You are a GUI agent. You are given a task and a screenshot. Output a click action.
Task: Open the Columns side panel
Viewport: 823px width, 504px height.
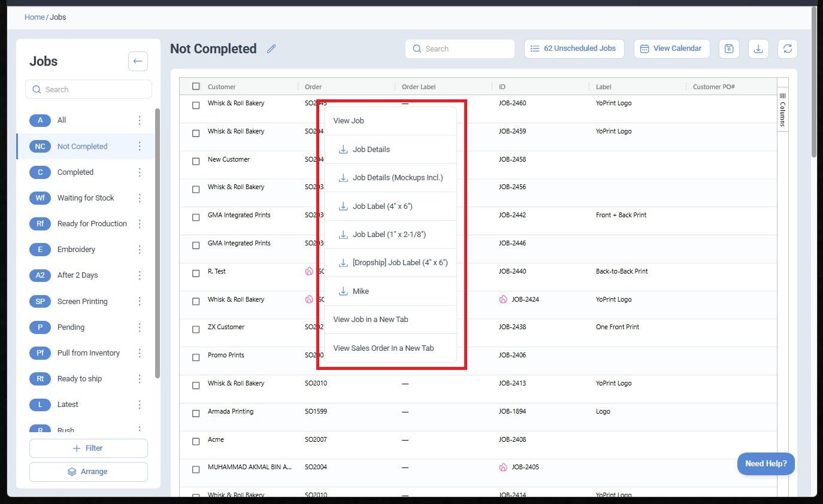(x=782, y=110)
